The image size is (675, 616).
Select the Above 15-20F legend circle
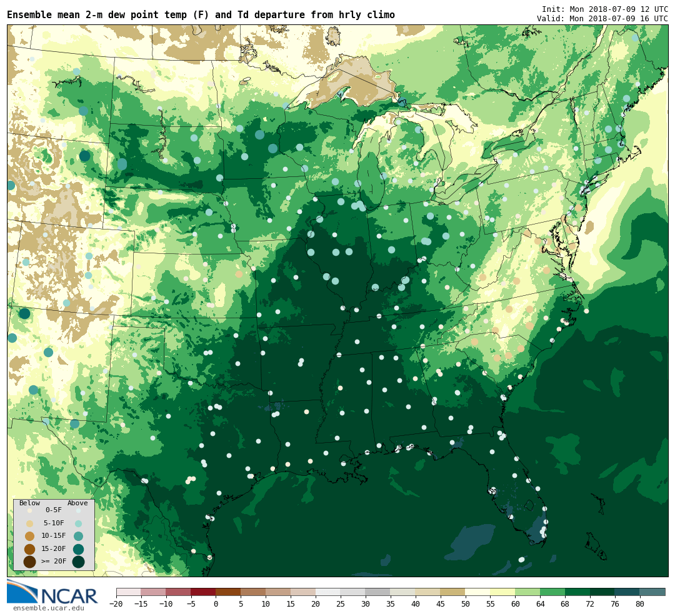[x=78, y=549]
